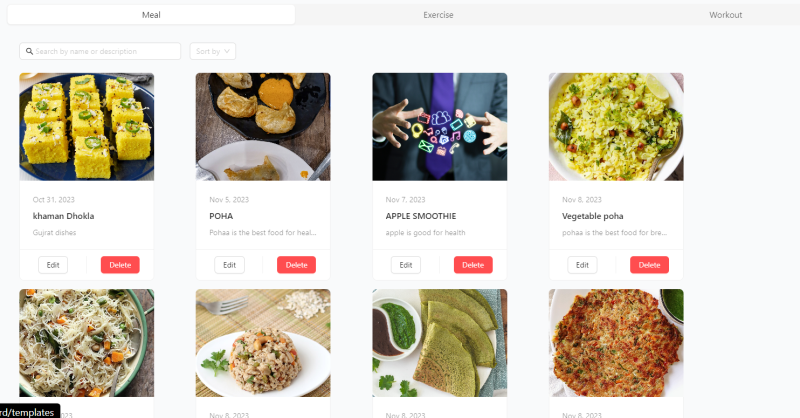Click the Sort by chevron arrow

227,51
